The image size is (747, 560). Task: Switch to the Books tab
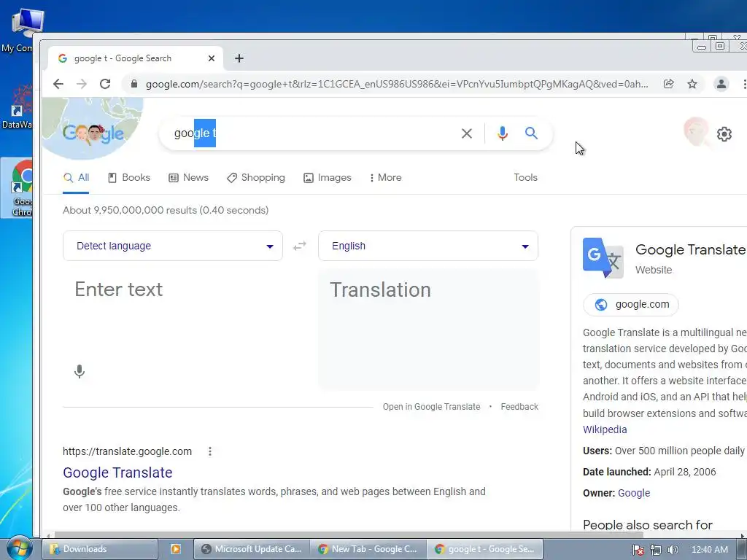point(129,178)
